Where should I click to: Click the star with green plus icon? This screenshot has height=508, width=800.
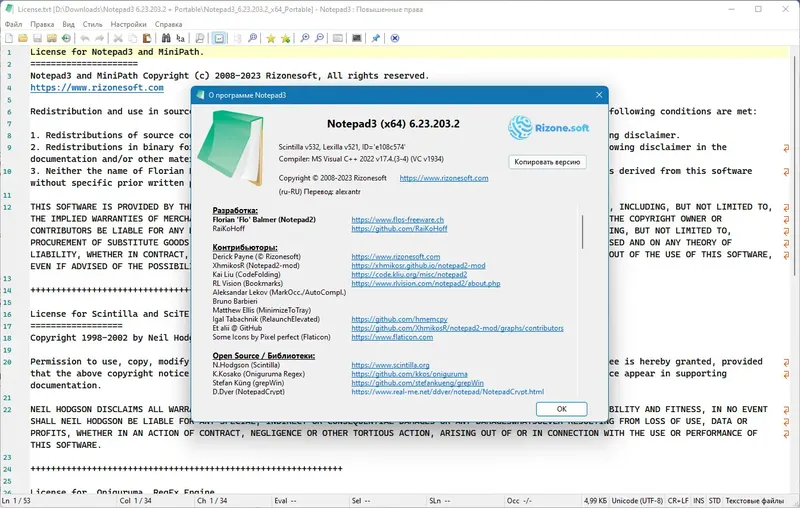pyautogui.click(x=285, y=38)
